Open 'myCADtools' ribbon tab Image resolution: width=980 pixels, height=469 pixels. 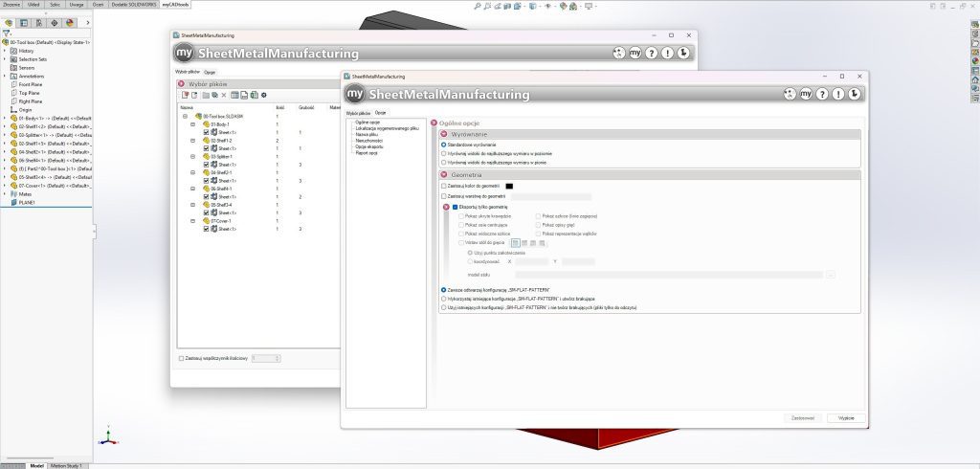click(175, 5)
